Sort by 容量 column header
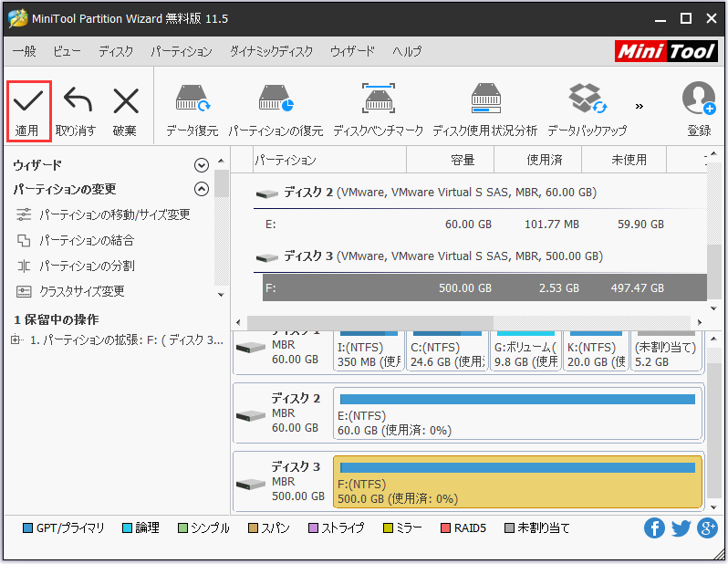The image size is (728, 564). tap(451, 160)
